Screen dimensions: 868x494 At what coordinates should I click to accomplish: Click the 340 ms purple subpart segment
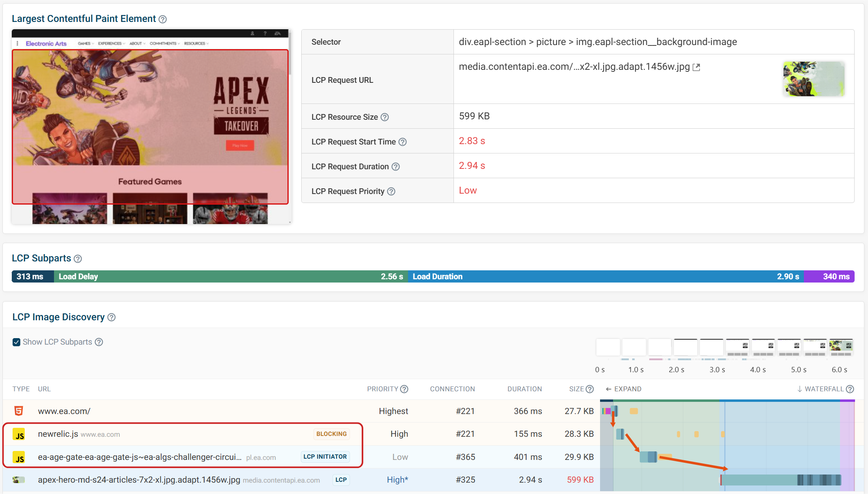(829, 276)
